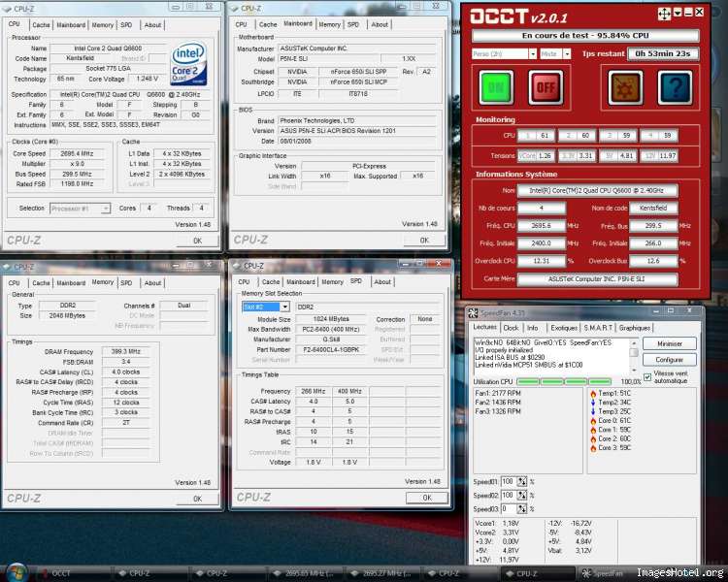
Task: Click the Tps restant field showing 0h 53min 23s
Action: coord(663,54)
